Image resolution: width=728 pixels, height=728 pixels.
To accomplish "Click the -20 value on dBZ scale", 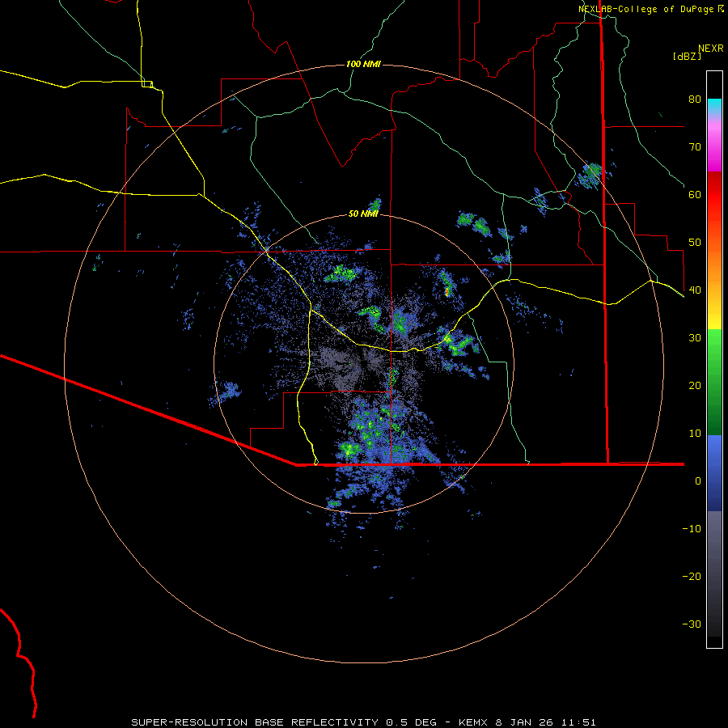I will (x=692, y=576).
